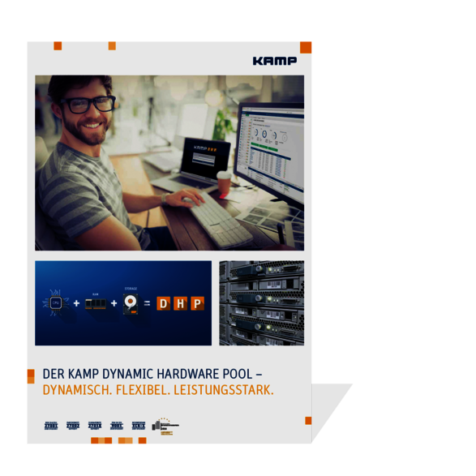The width and height of the screenshot is (476, 476).
Task: Select the storage hard drive icon
Action: coord(131,303)
